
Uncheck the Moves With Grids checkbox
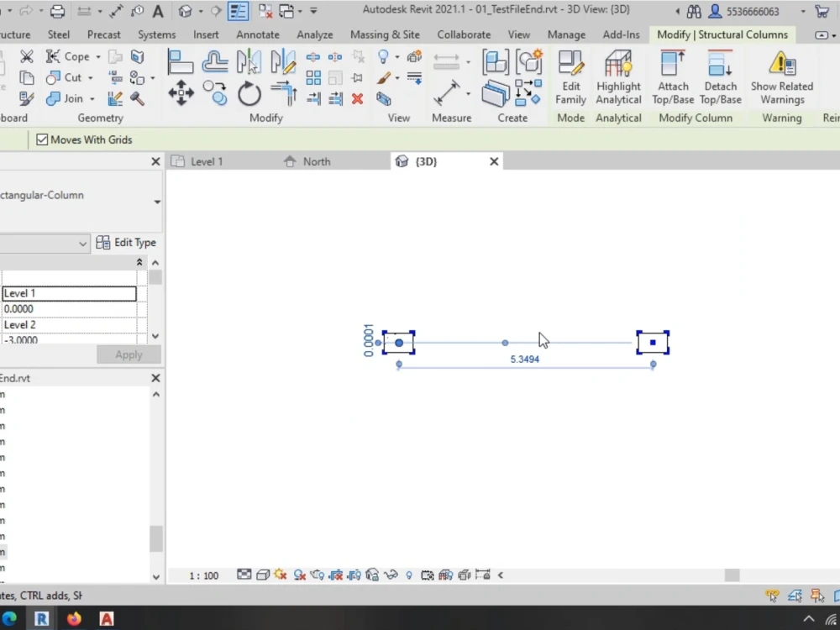(41, 139)
